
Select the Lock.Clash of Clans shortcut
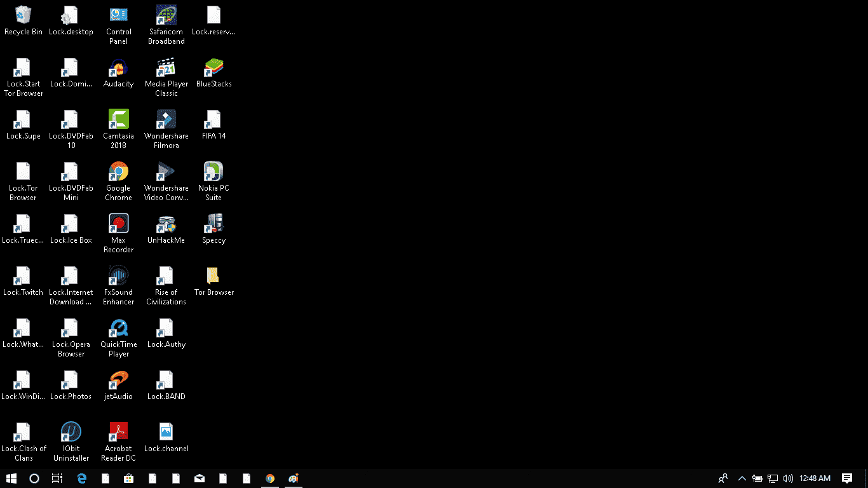(x=24, y=442)
